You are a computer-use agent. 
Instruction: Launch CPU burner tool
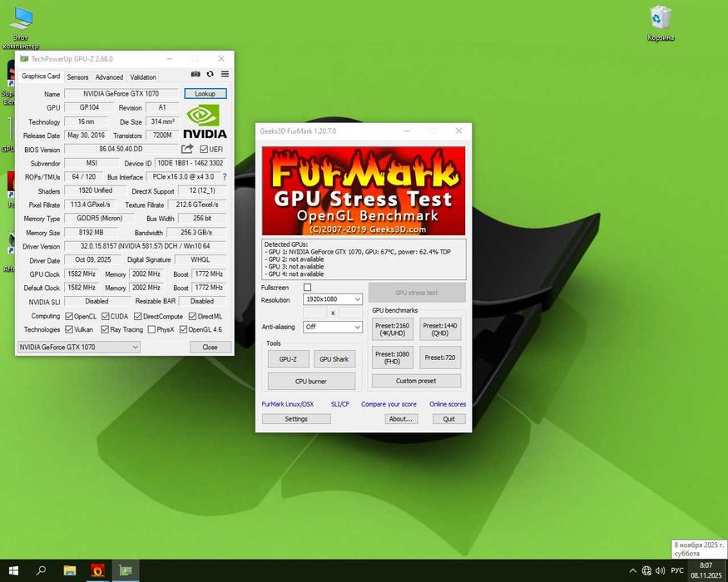tap(311, 381)
